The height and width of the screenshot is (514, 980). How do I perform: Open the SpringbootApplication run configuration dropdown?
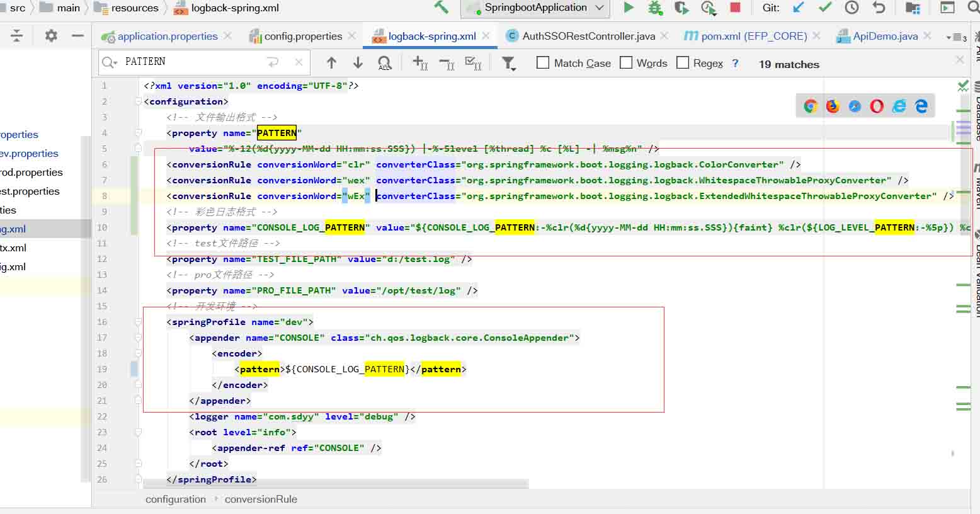tap(535, 8)
